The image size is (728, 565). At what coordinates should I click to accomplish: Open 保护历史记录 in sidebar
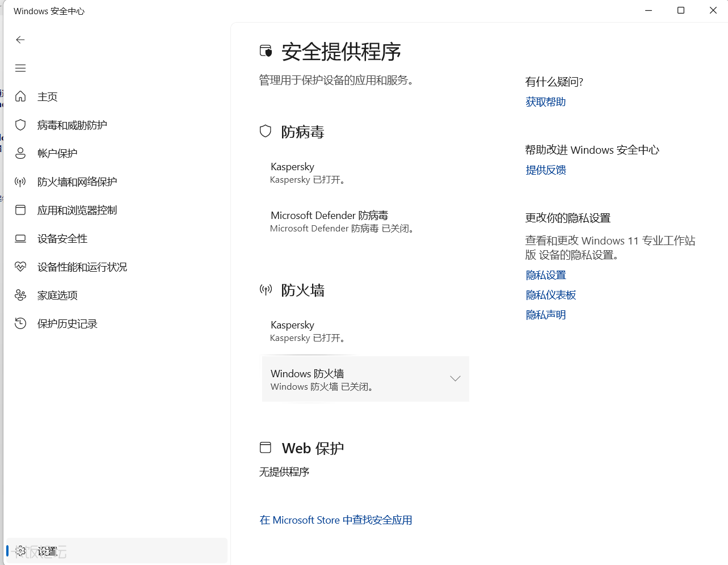coord(116,323)
